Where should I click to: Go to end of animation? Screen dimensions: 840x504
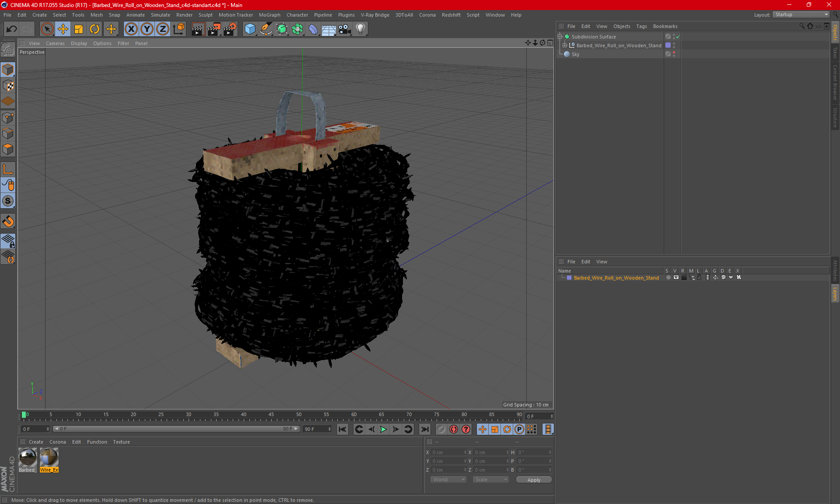424,429
